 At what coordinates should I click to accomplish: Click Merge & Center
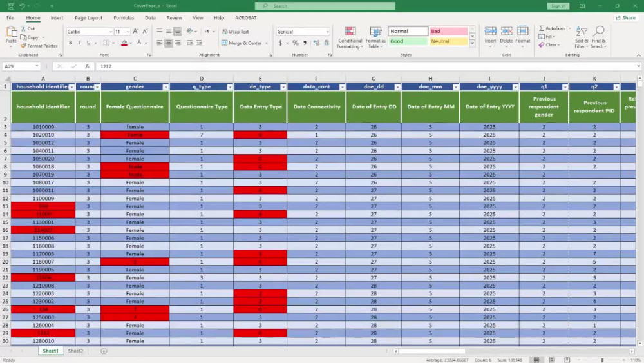click(x=242, y=43)
